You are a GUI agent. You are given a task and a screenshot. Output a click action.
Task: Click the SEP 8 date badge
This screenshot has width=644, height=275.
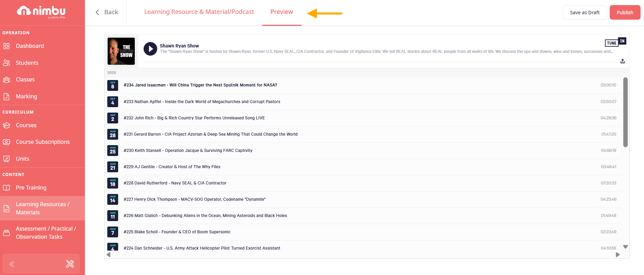click(113, 85)
